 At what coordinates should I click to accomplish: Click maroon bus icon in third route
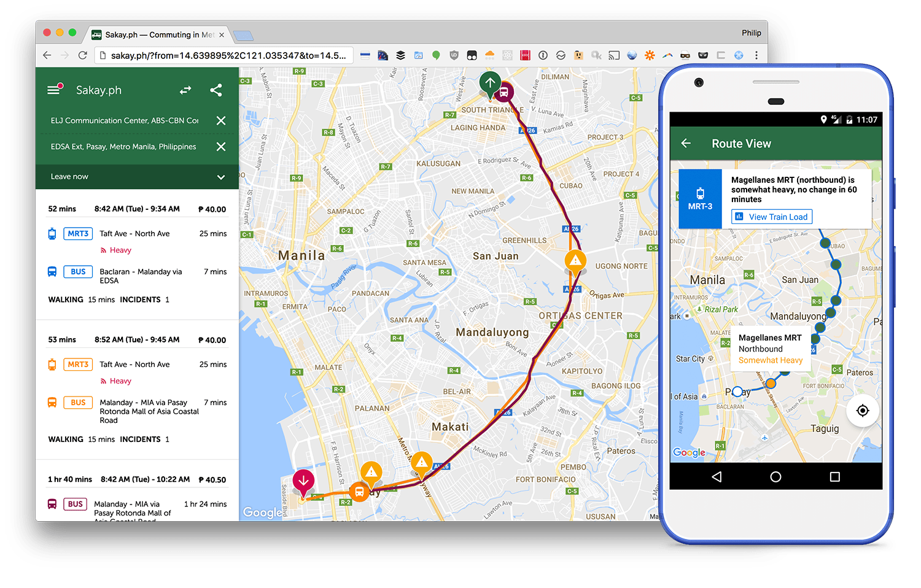click(x=52, y=504)
